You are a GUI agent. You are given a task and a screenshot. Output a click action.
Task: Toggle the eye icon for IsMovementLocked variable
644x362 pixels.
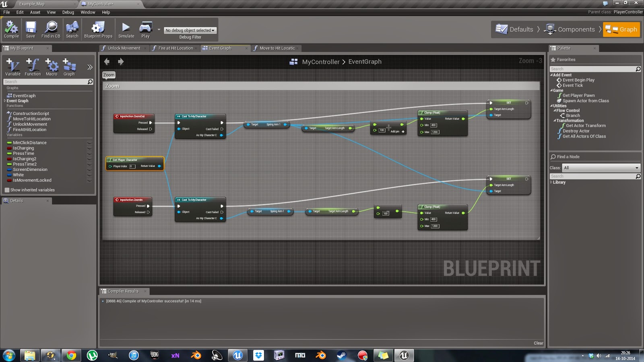(x=89, y=180)
